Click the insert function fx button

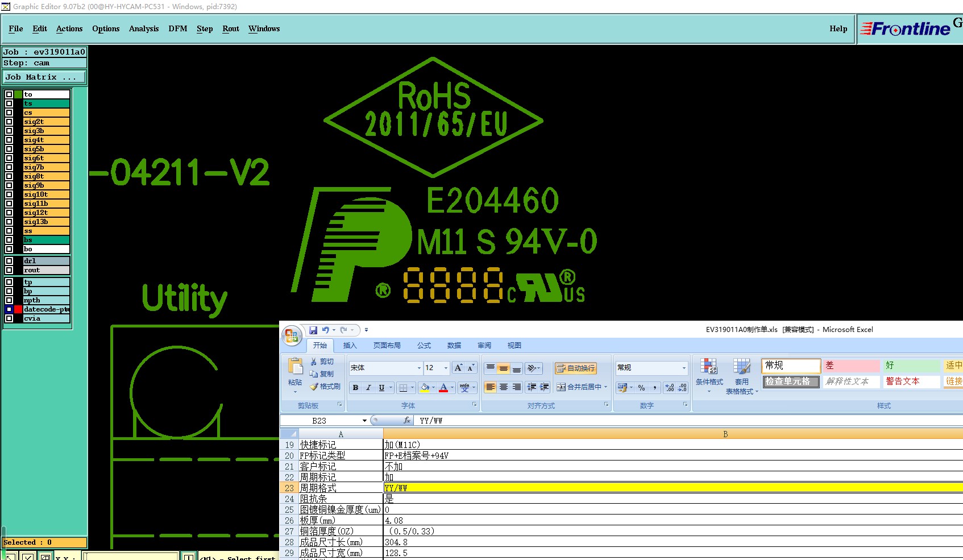(x=407, y=421)
